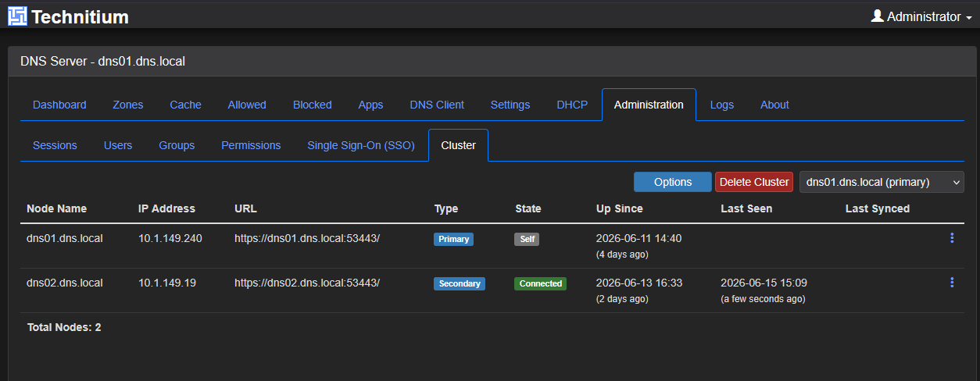Viewport: 980px width, 381px height.
Task: Select the Allowed tab
Action: coord(247,105)
